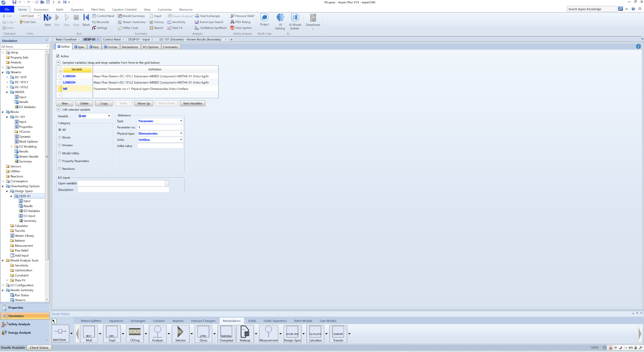Open the Separators palette tab
Viewport: 644px width, 352px height.
tap(116, 321)
